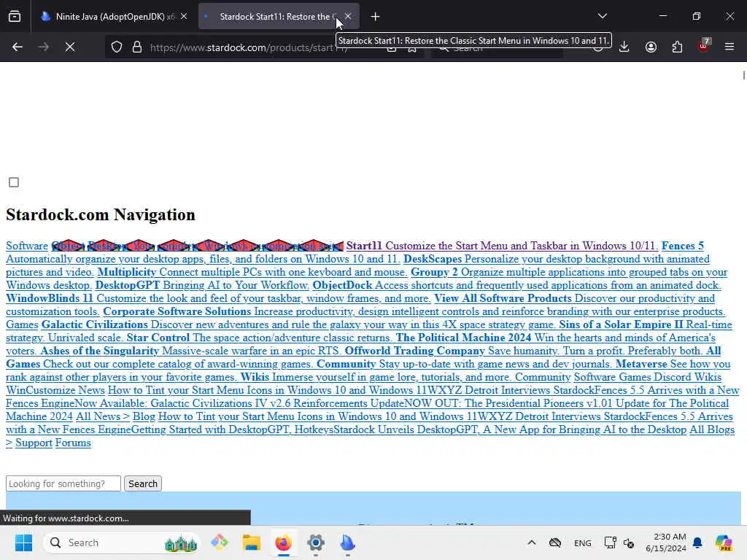Image resolution: width=747 pixels, height=560 pixels.
Task: Open tracking protection shield icon
Action: tap(117, 47)
